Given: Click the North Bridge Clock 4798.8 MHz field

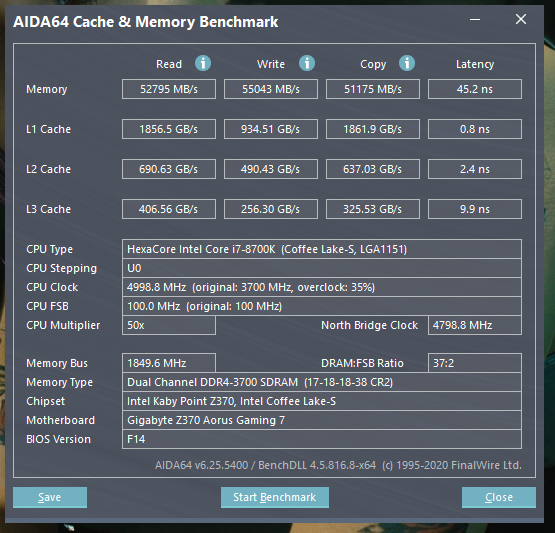Looking at the screenshot, I should coord(475,325).
